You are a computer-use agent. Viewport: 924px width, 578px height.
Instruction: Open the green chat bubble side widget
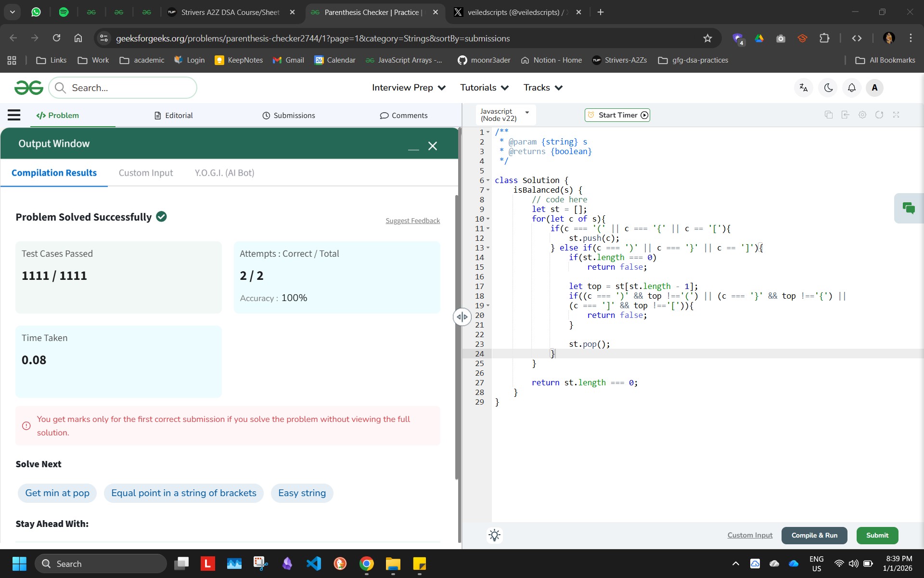click(x=909, y=208)
